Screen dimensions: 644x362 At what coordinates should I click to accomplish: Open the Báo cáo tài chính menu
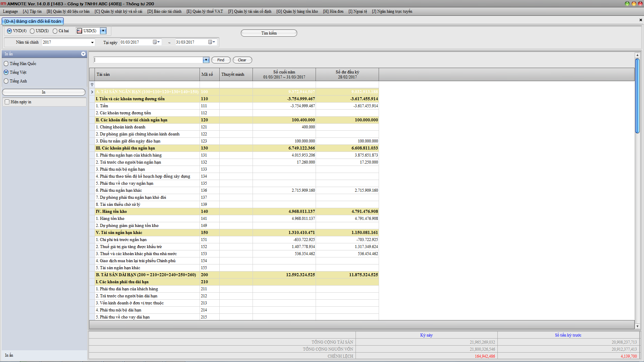(164, 11)
